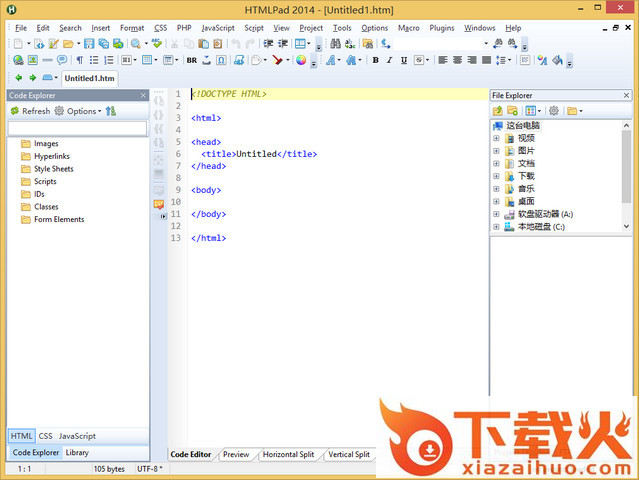Click the spell check ABC checkmark icon
The height and width of the screenshot is (480, 639).
(x=157, y=44)
